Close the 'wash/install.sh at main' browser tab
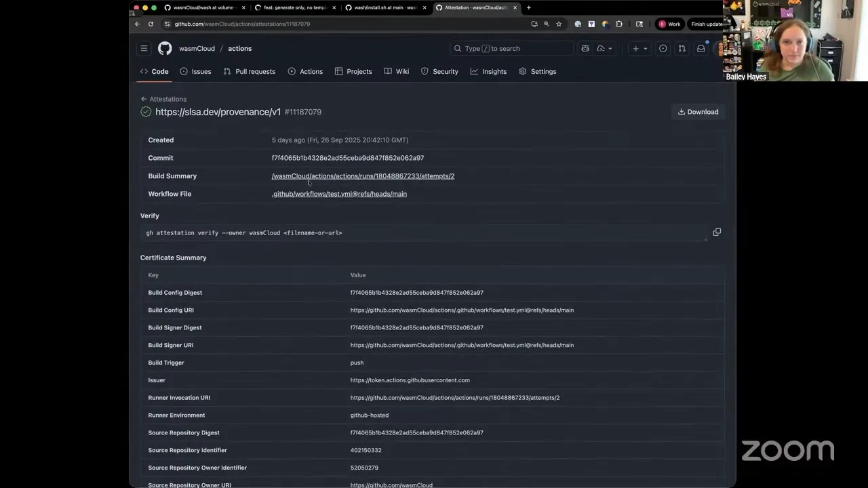 (425, 7)
